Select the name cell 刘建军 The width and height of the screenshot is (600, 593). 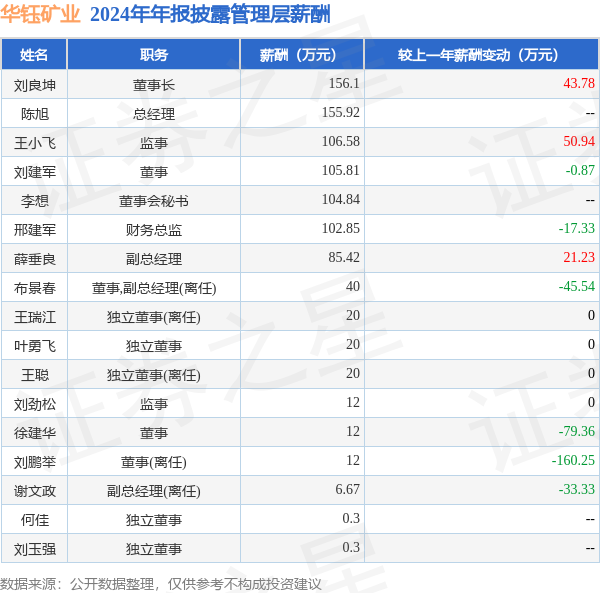(35, 172)
